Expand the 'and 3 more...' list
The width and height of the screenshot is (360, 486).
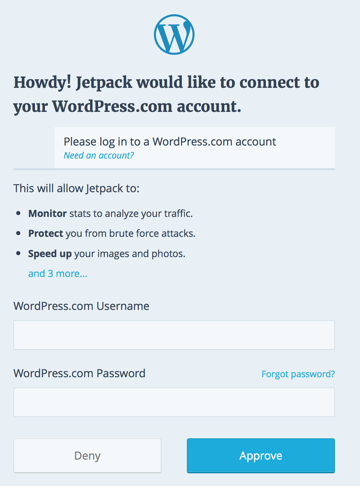[58, 274]
